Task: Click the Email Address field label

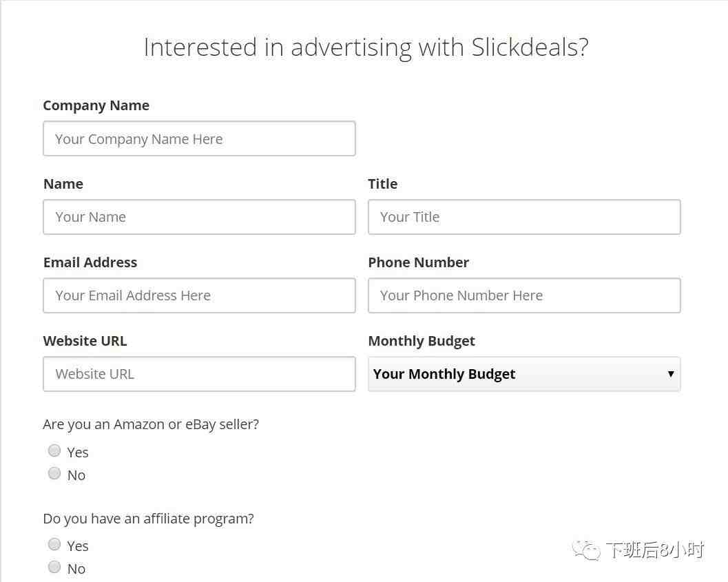Action: pos(90,262)
